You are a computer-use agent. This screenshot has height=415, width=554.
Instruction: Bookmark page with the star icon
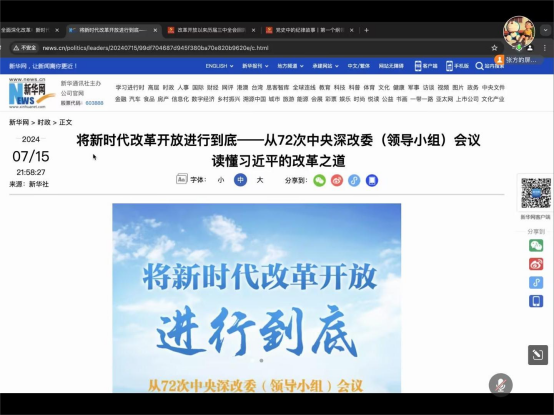(494, 48)
